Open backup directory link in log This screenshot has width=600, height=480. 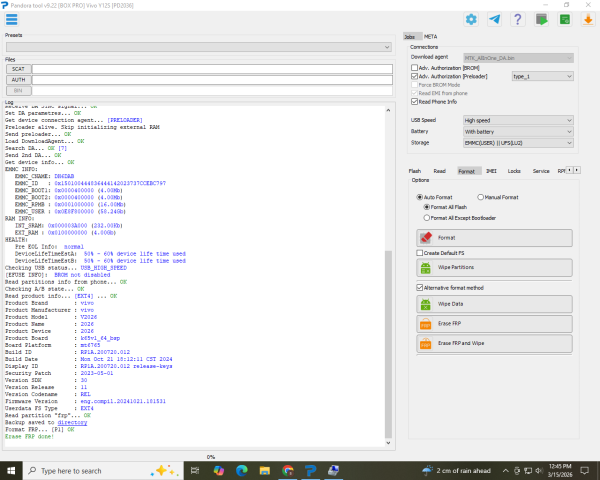coord(72,422)
